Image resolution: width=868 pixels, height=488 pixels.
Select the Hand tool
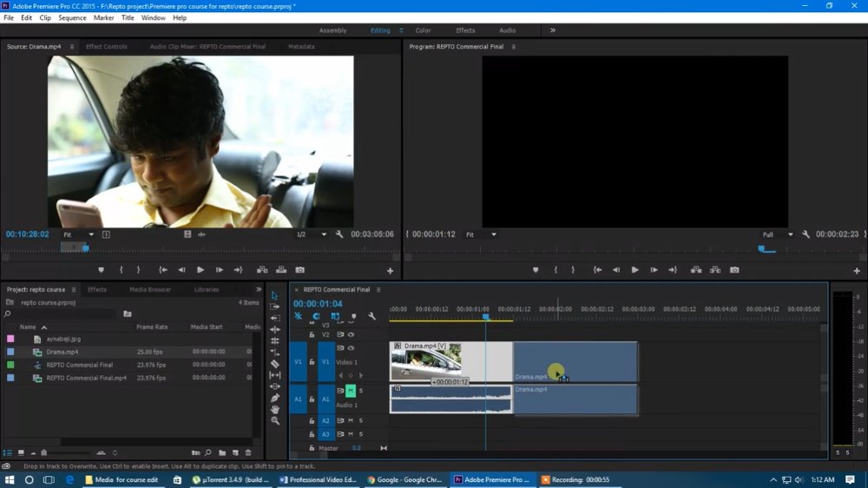(x=274, y=409)
